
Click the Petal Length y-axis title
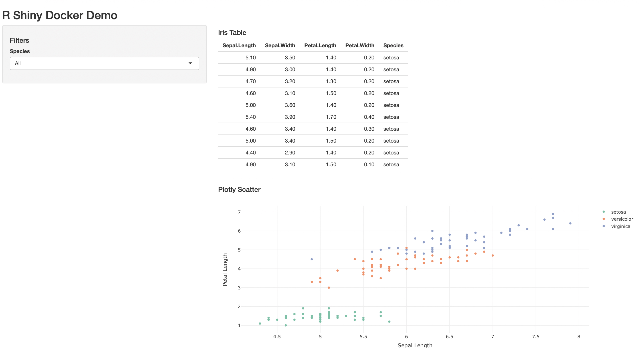[x=225, y=269]
